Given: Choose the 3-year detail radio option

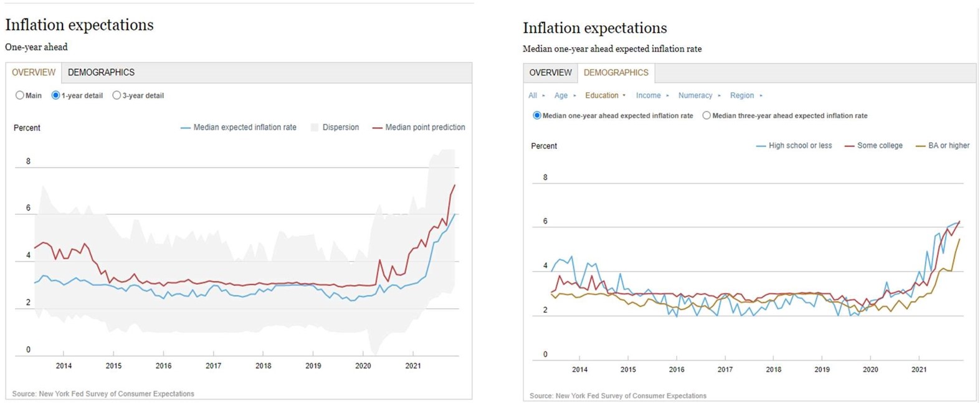Looking at the screenshot, I should pos(117,95).
